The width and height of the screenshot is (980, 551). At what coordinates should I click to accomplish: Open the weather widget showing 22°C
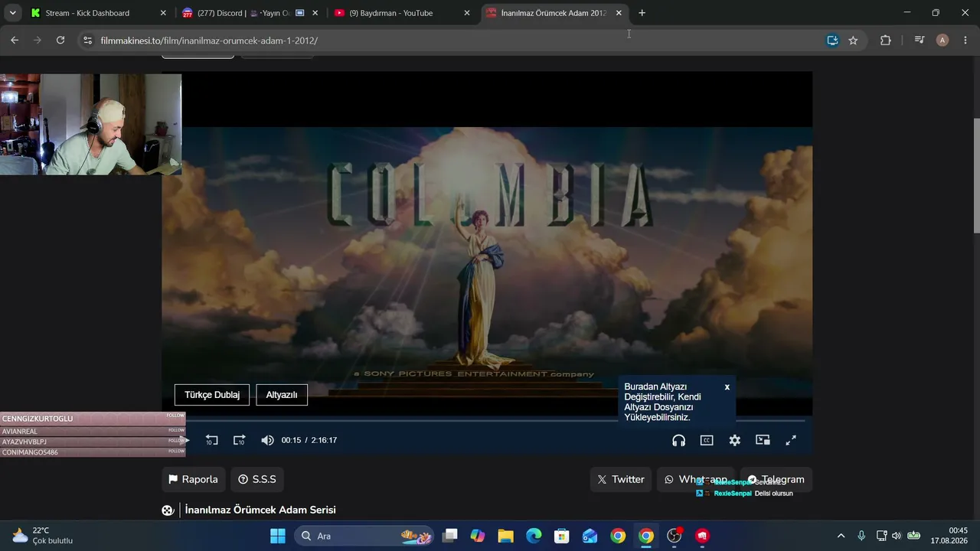tap(43, 536)
